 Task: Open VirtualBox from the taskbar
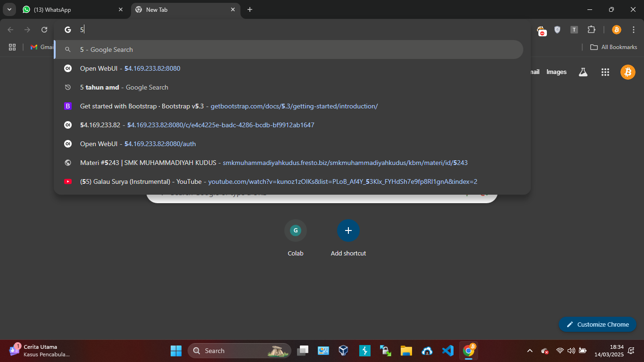[x=343, y=351]
